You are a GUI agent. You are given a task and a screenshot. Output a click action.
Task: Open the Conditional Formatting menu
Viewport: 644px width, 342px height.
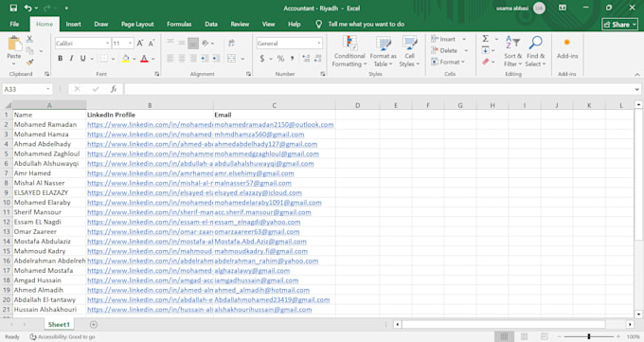coord(349,51)
